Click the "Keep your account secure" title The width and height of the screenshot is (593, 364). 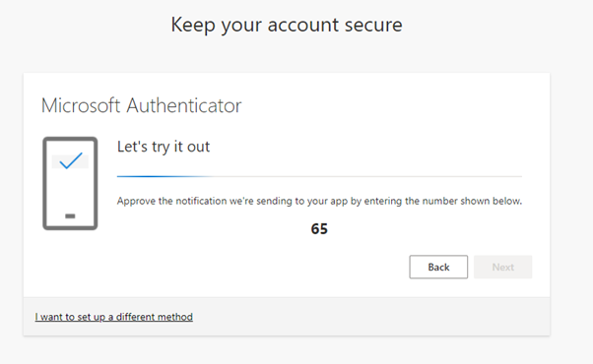point(287,25)
